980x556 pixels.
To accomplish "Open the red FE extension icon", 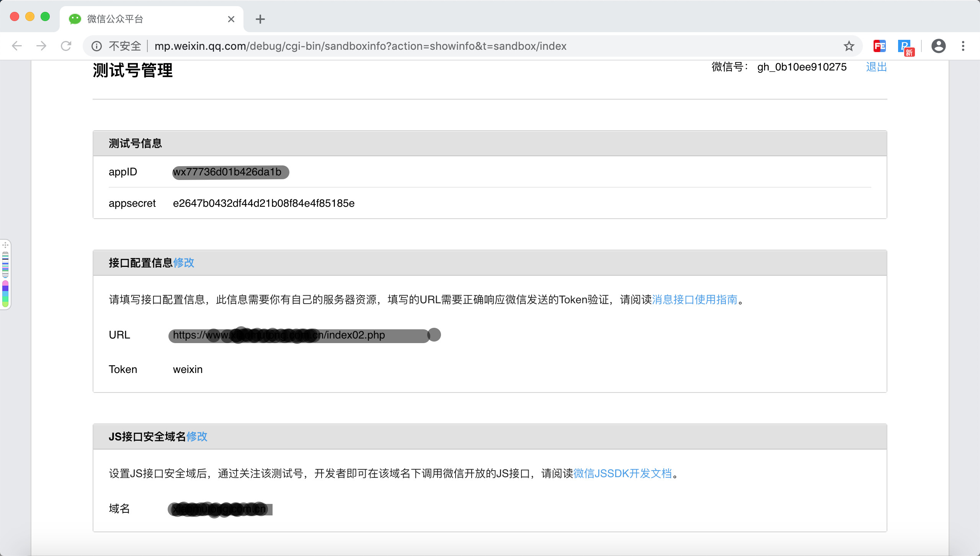I will click(879, 46).
